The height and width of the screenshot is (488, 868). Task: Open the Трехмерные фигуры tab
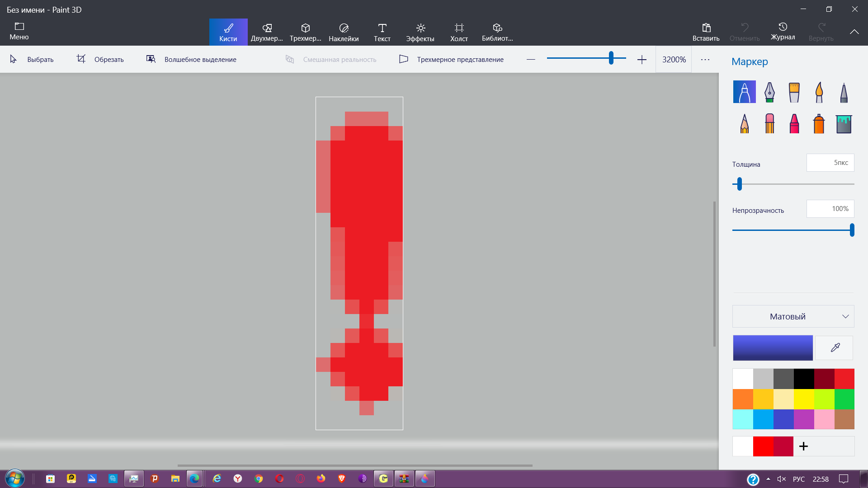point(306,32)
